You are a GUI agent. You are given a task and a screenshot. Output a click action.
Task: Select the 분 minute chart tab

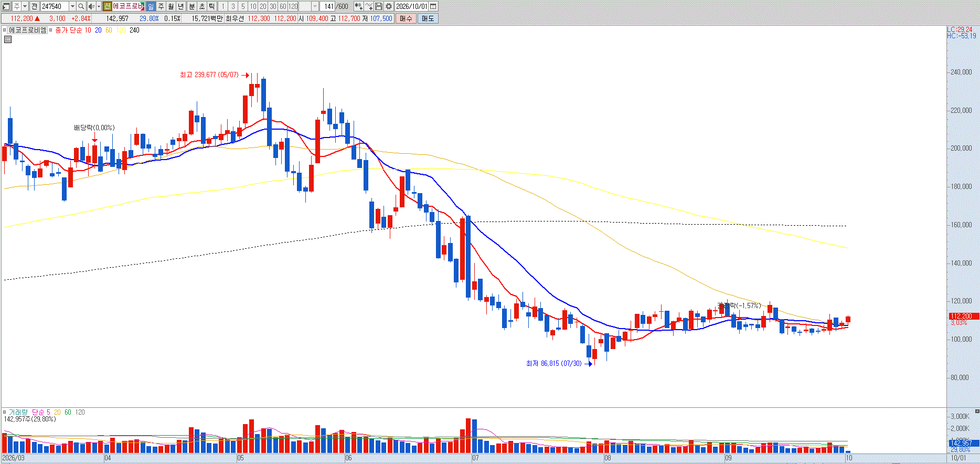pyautogui.click(x=191, y=6)
